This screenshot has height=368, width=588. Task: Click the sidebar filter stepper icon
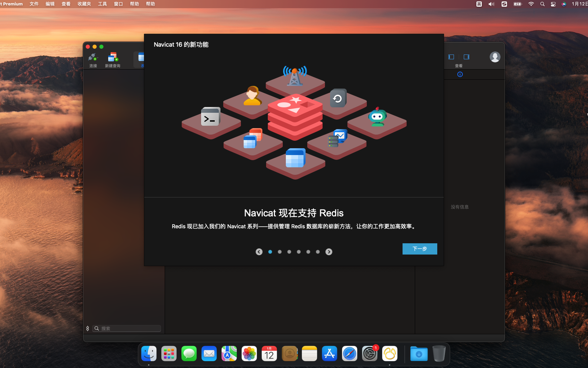[87, 328]
